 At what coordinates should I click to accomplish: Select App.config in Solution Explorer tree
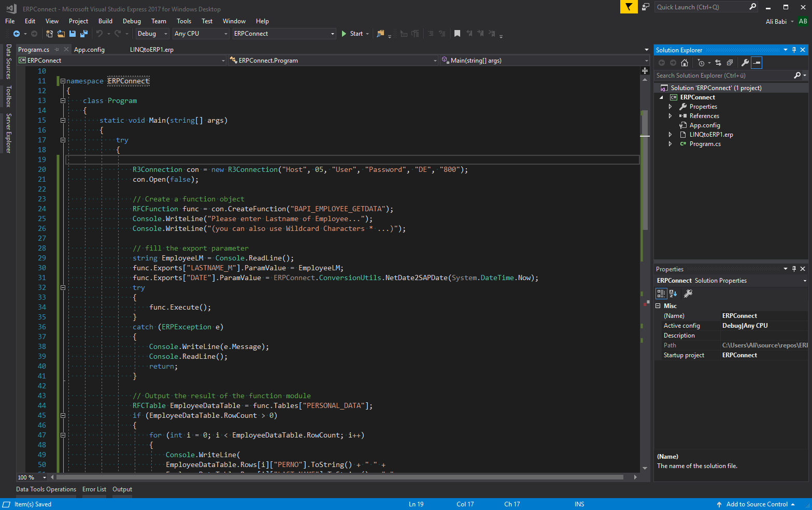[x=704, y=125]
